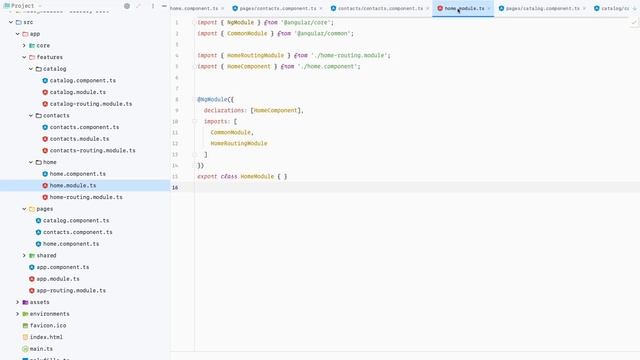Open home.component.ts under pages
The image size is (640, 360).
pyautogui.click(x=71, y=244)
